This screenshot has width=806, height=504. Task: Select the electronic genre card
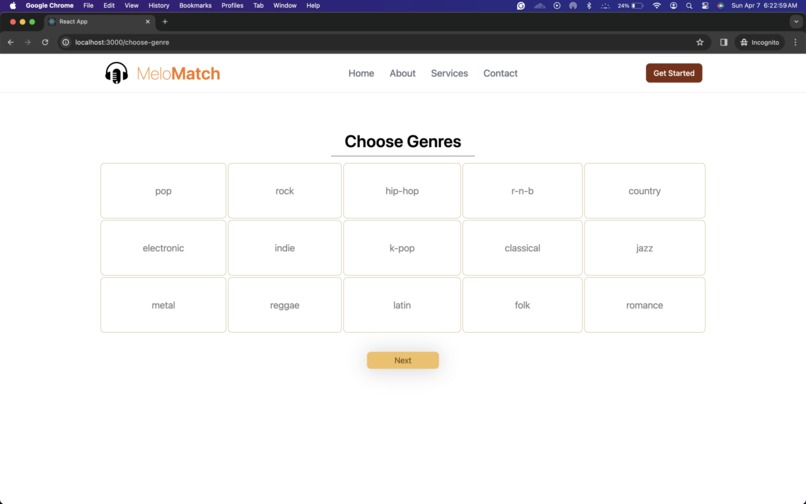point(163,248)
